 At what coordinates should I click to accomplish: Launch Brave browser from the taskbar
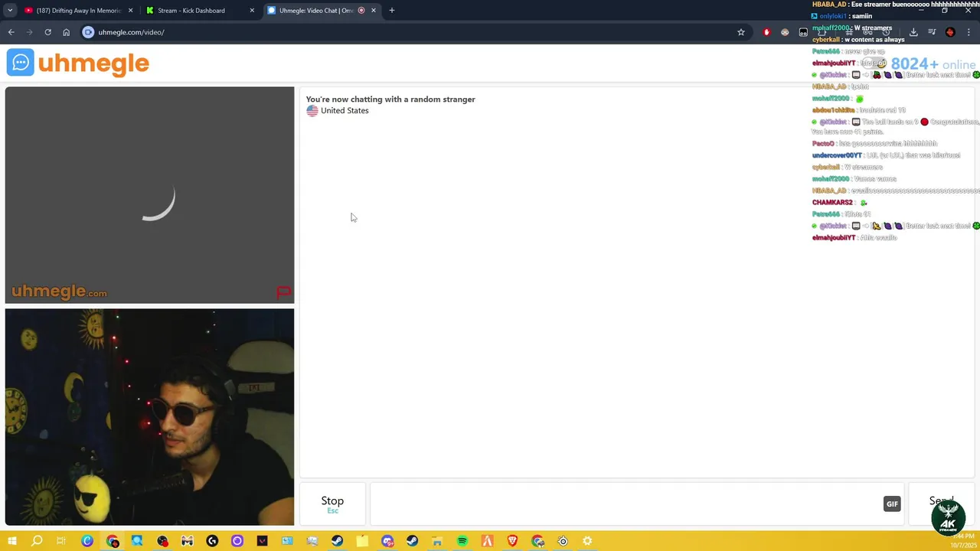512,541
